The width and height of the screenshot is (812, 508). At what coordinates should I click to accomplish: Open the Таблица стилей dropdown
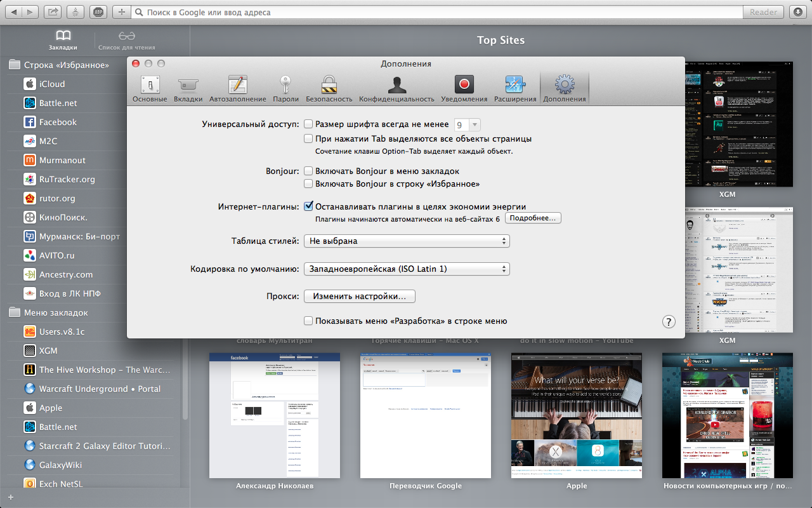coord(407,241)
